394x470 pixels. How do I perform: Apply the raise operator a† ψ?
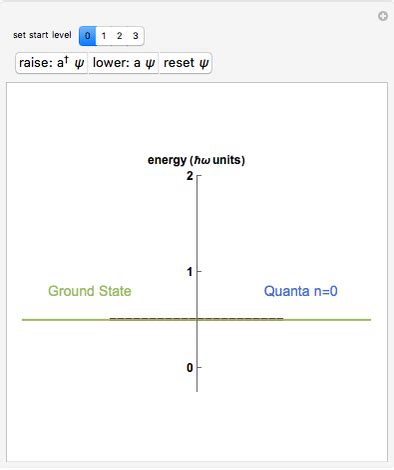(x=52, y=63)
